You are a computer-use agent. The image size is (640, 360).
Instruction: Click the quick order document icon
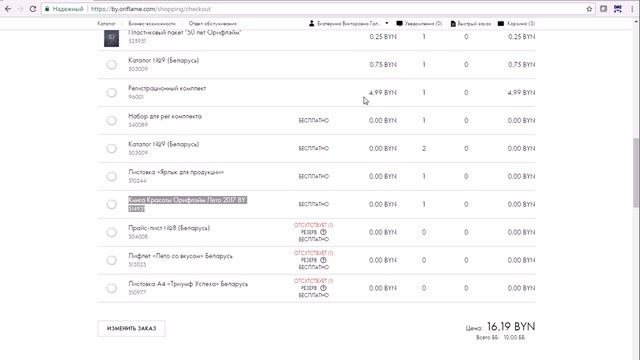[453, 24]
